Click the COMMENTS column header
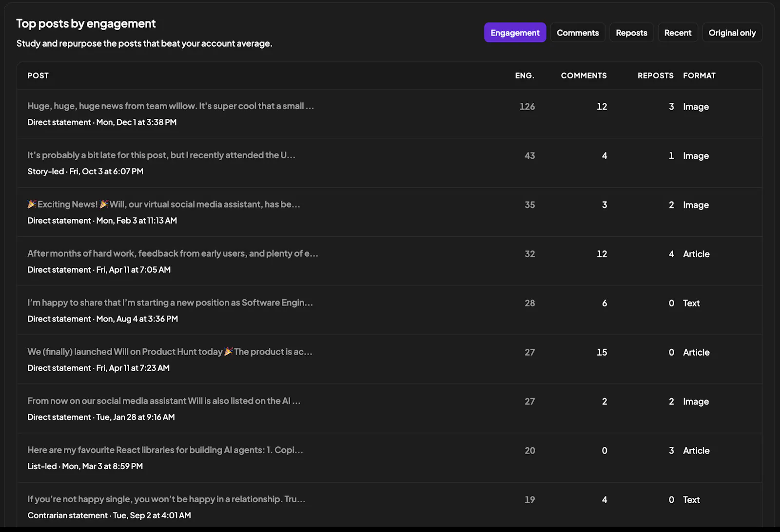The height and width of the screenshot is (532, 780). (584, 76)
